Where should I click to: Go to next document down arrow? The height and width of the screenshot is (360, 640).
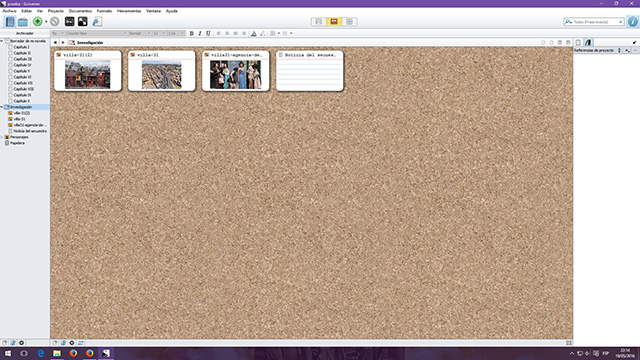[x=551, y=42]
